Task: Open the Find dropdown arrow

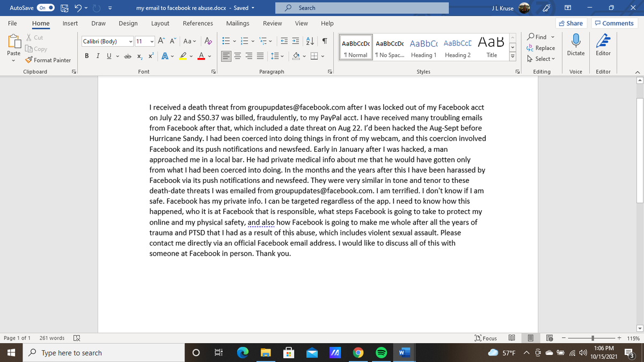Action: click(x=552, y=37)
